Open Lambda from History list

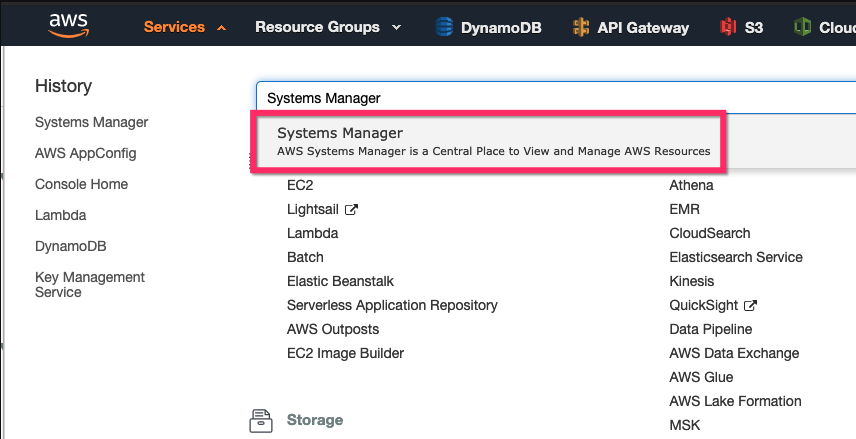click(61, 215)
